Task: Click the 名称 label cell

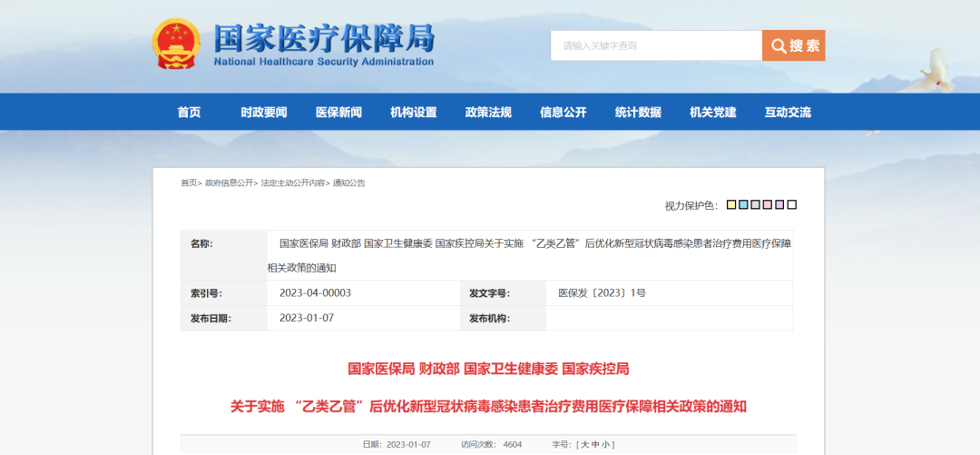Action: tap(224, 255)
